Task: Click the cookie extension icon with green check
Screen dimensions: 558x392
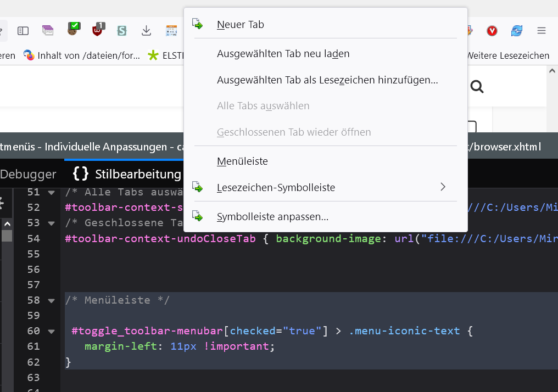Action: click(73, 30)
